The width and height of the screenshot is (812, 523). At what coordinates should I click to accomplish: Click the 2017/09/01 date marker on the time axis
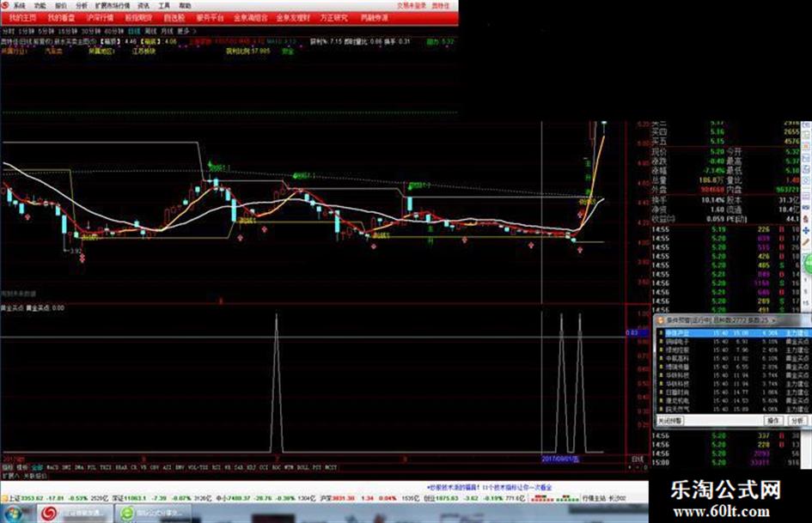(x=560, y=459)
